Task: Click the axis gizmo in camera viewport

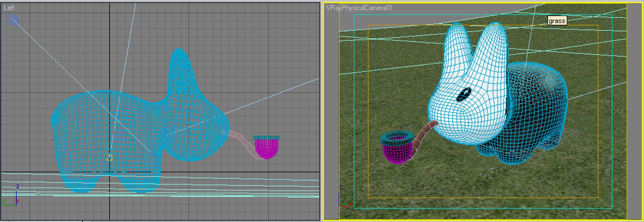Action: (345, 196)
